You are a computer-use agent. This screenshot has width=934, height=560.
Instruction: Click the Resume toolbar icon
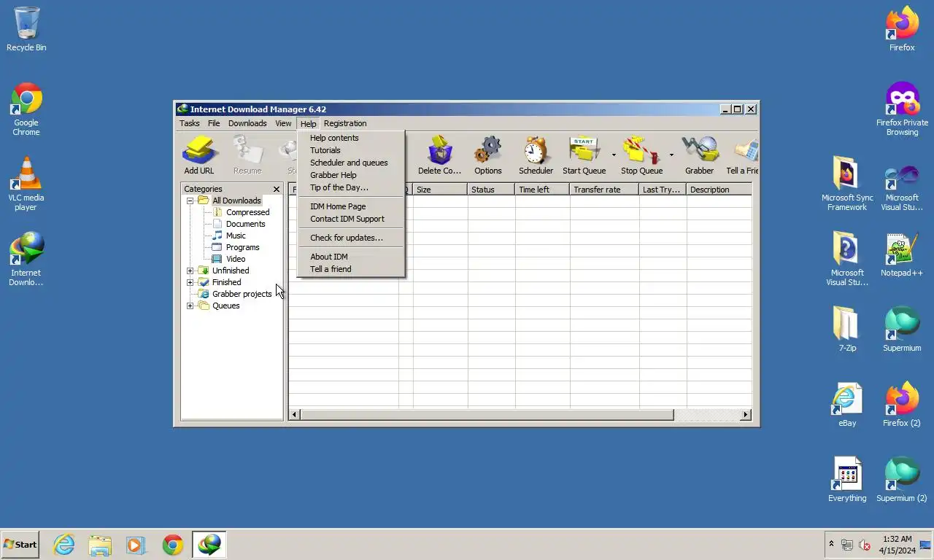coord(247,155)
